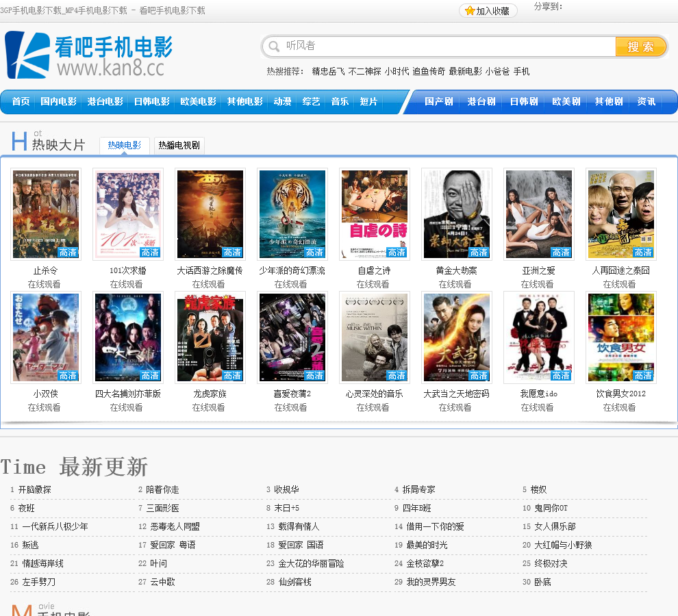678x616 pixels.
Task: Open hot search link 小时代
Action: click(x=397, y=71)
